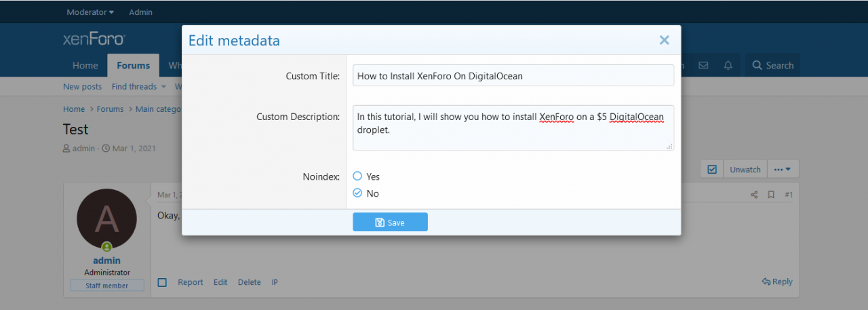Close the Edit metadata dialog
Image resolution: width=868 pixels, height=310 pixels.
pyautogui.click(x=664, y=41)
